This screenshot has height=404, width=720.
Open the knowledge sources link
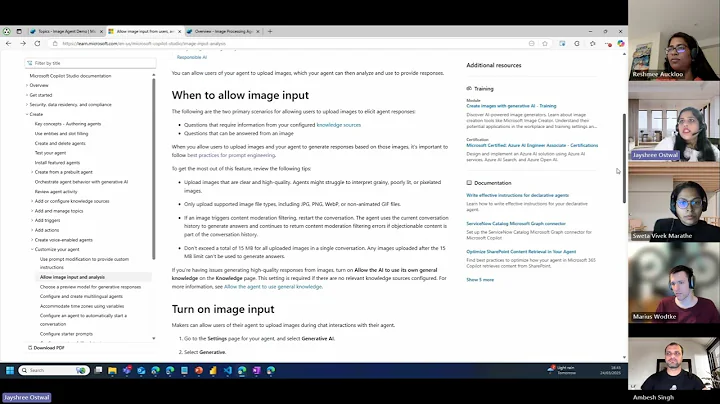(x=338, y=125)
